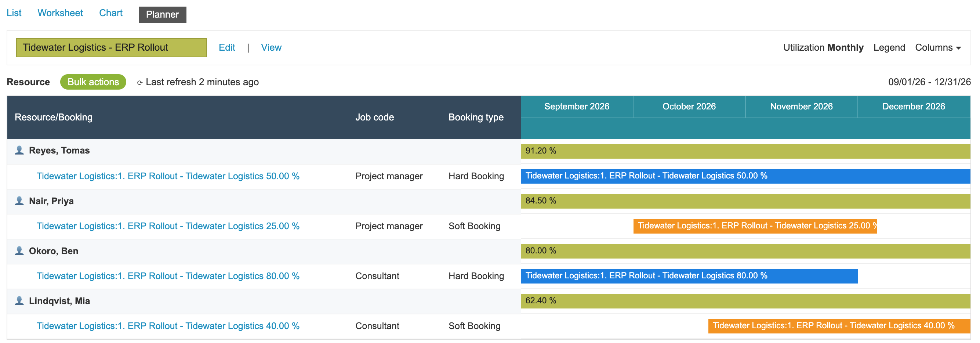
Task: Click Soft Booking in Lindqvist's booking row
Action: click(x=475, y=325)
